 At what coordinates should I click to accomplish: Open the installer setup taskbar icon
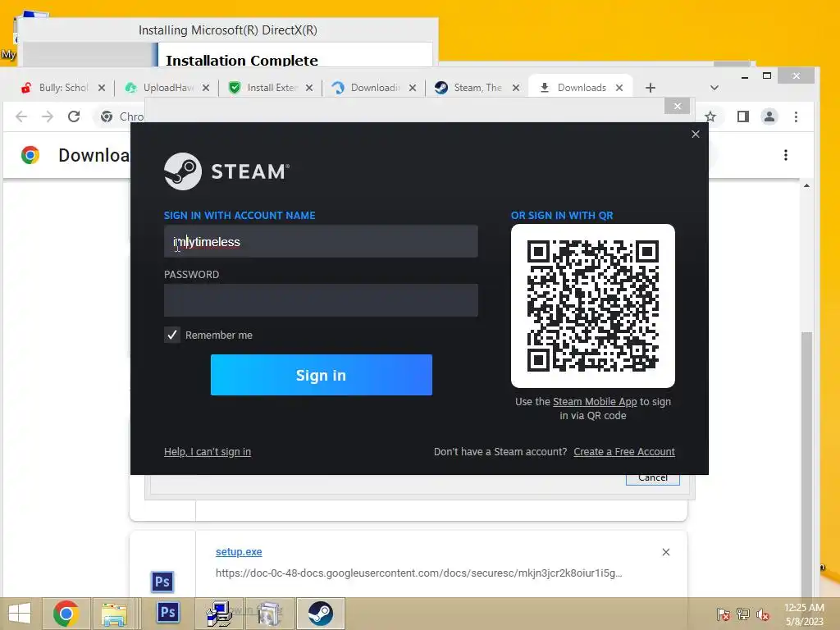tap(218, 614)
